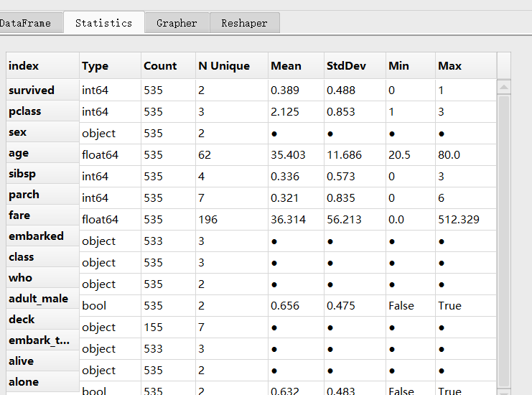Click the Mean column header
The width and height of the screenshot is (532, 395).
(297, 65)
